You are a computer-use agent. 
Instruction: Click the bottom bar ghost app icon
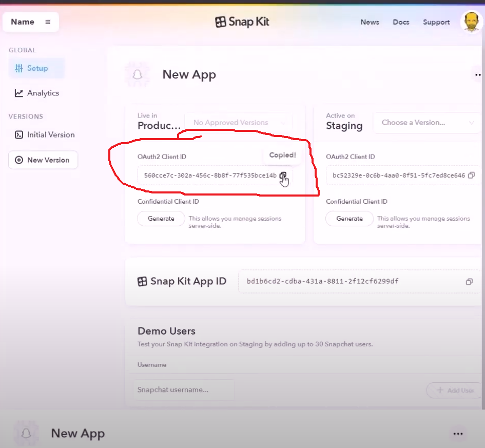(x=26, y=434)
